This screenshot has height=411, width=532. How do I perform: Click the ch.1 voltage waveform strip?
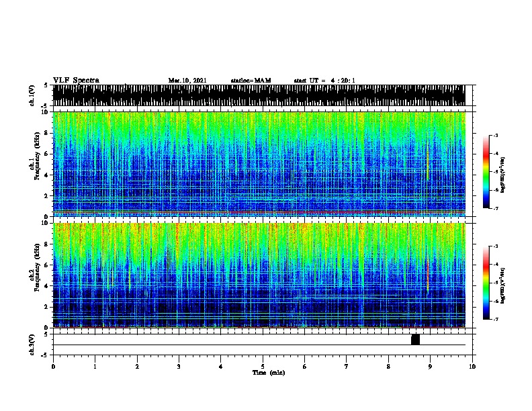coord(259,95)
